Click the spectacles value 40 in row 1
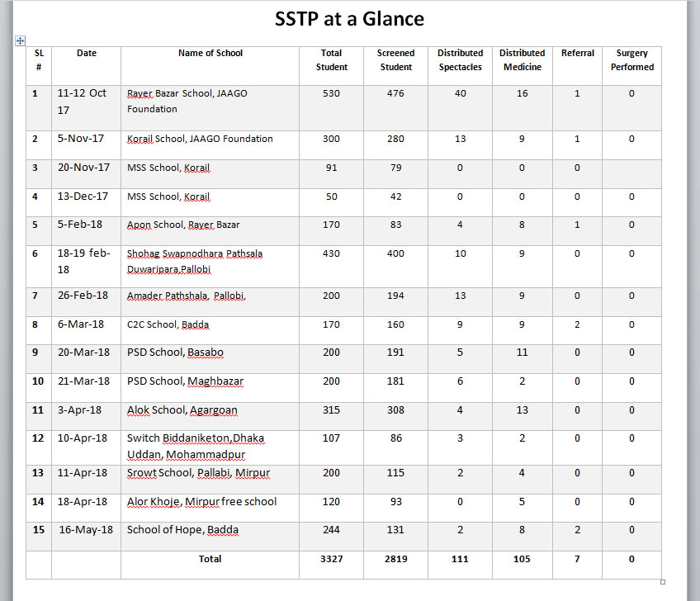 [x=461, y=93]
